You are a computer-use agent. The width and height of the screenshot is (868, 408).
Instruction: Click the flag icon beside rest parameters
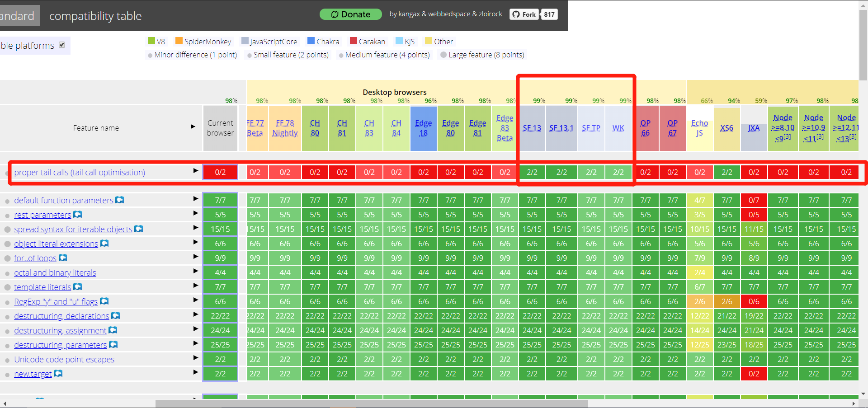coord(77,214)
